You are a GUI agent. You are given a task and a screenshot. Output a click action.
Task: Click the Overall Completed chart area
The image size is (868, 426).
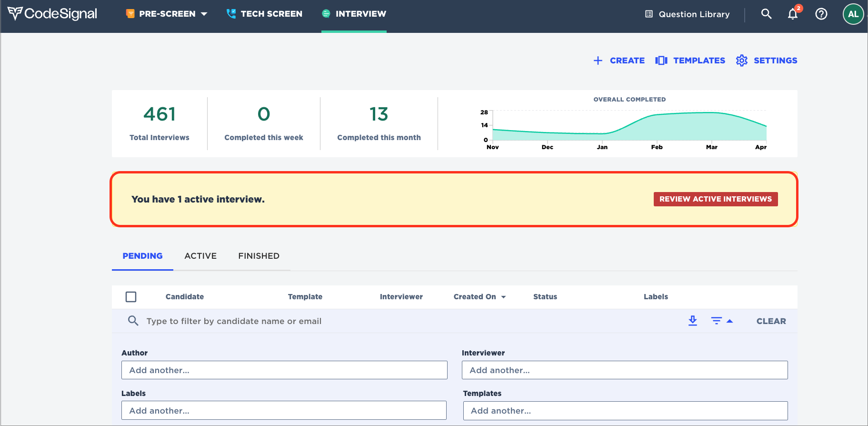pyautogui.click(x=629, y=126)
